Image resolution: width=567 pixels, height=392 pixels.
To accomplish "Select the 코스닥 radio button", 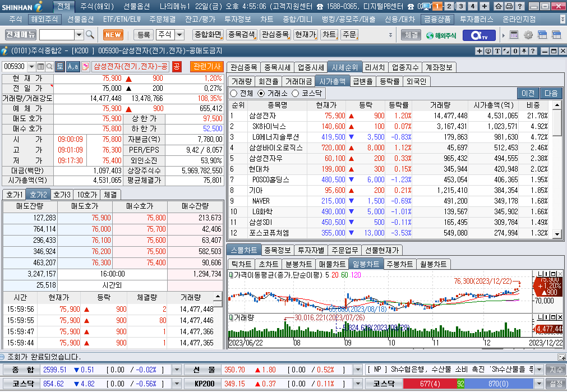I will point(296,93).
